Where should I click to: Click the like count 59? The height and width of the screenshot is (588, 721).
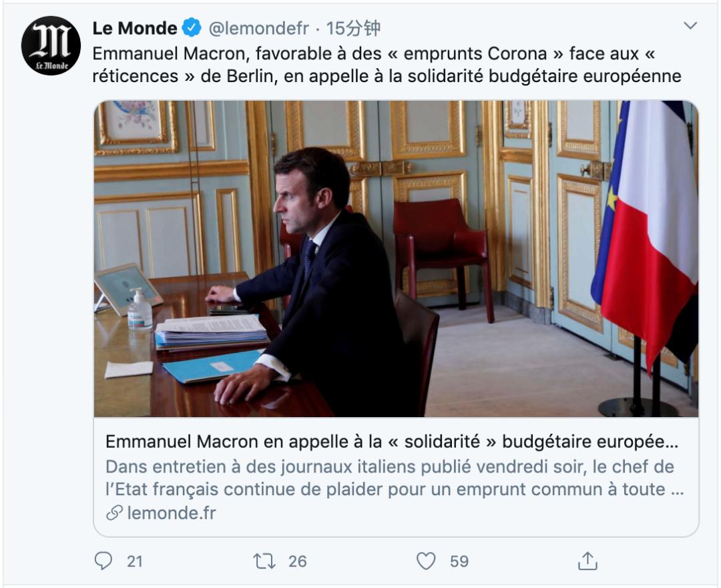coord(459,561)
